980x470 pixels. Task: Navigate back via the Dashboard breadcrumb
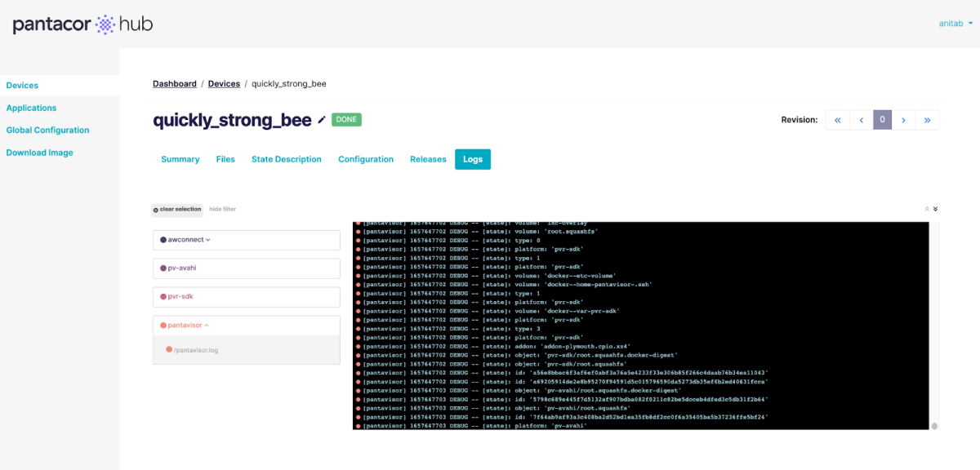click(x=174, y=83)
